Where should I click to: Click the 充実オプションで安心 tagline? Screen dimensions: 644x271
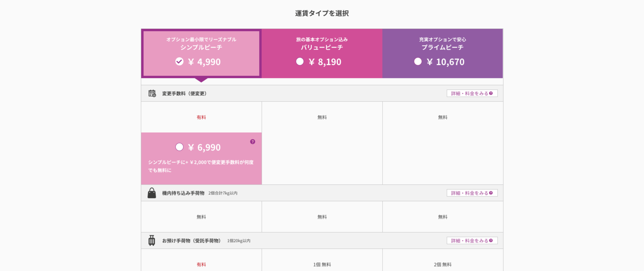coord(442,39)
